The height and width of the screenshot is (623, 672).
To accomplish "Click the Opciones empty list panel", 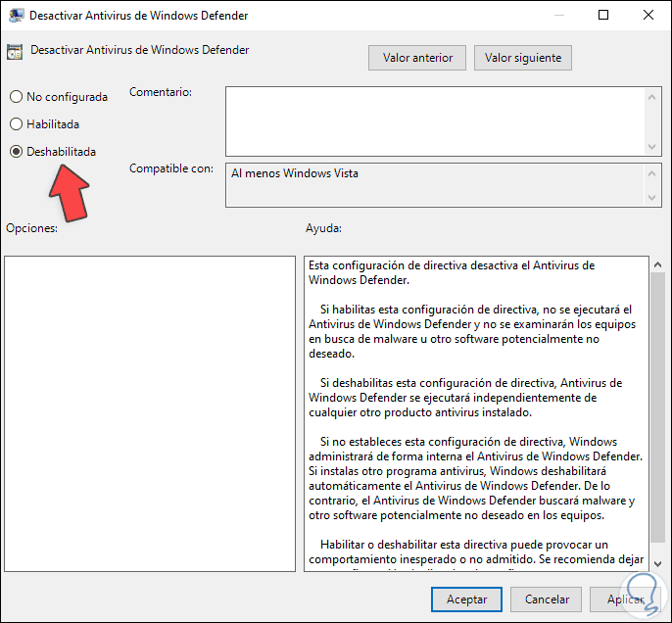I will 150,414.
